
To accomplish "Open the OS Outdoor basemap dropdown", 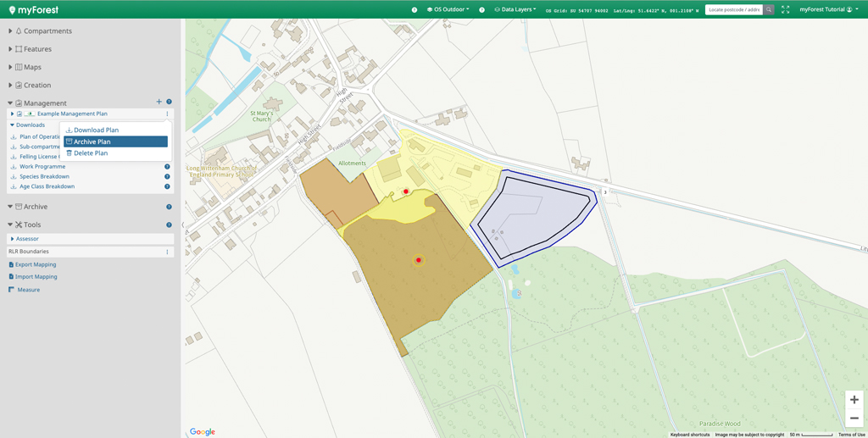I will coord(448,9).
